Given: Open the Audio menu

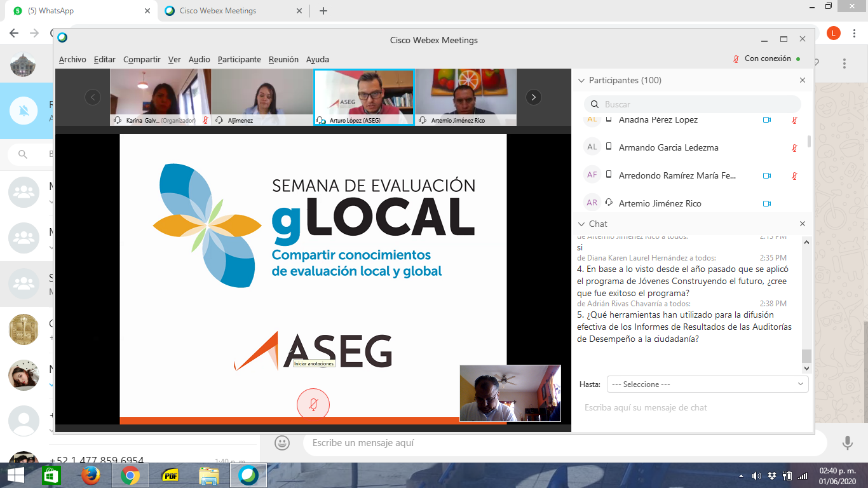Looking at the screenshot, I should click(200, 60).
